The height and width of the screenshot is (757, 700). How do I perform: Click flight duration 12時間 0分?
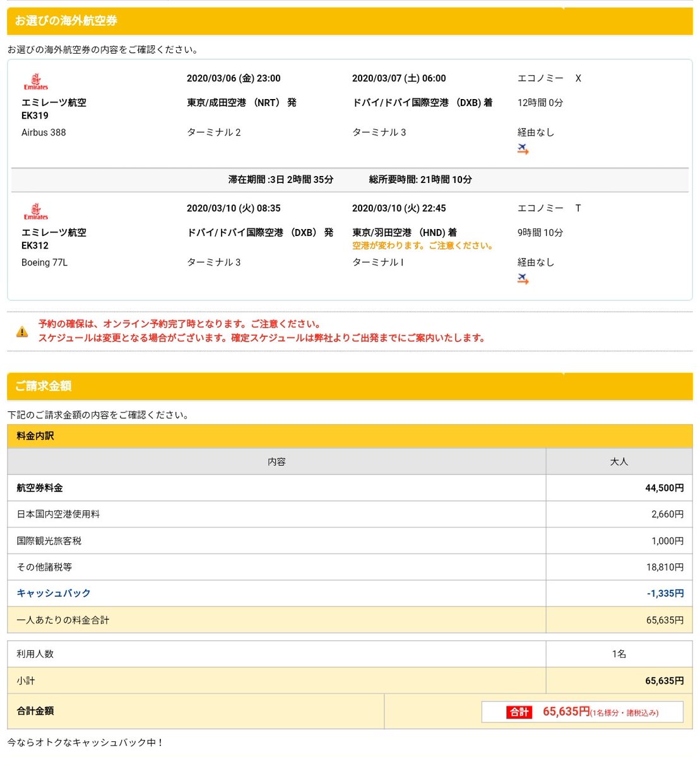pos(540,103)
